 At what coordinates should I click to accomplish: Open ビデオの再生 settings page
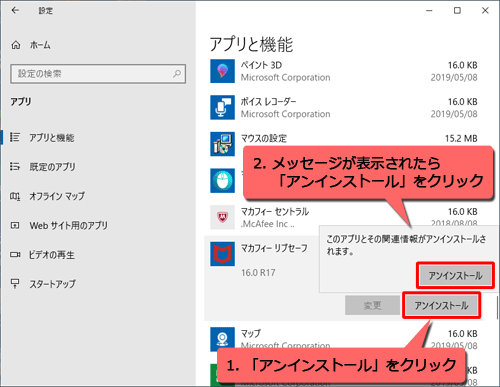52,255
